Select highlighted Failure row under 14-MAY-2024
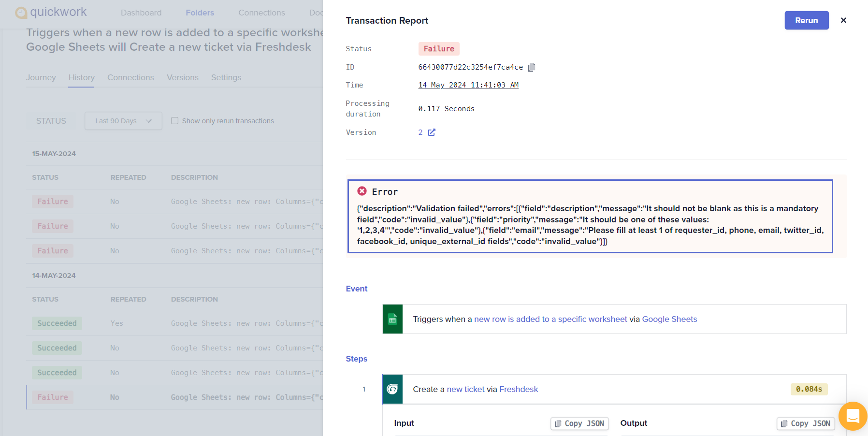The width and height of the screenshot is (868, 436). [174, 397]
